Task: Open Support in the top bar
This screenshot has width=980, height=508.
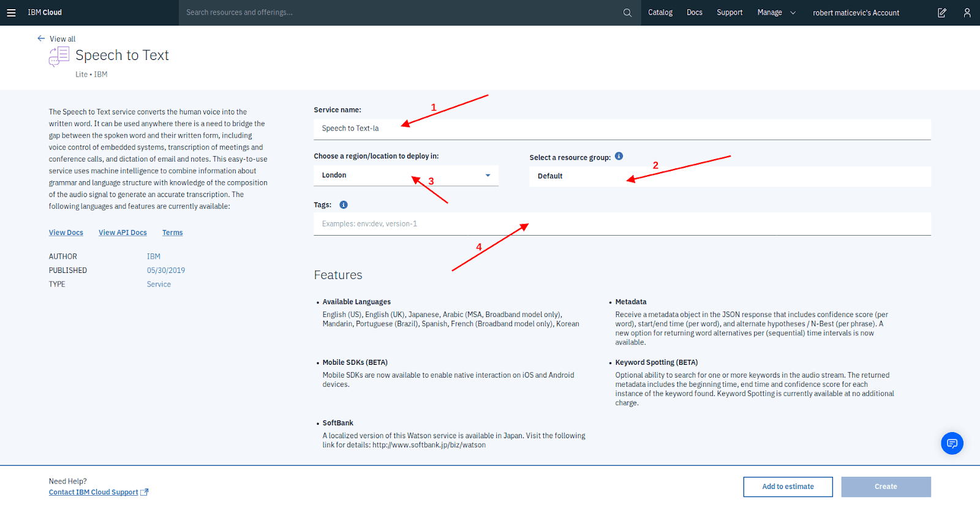Action: pos(729,13)
